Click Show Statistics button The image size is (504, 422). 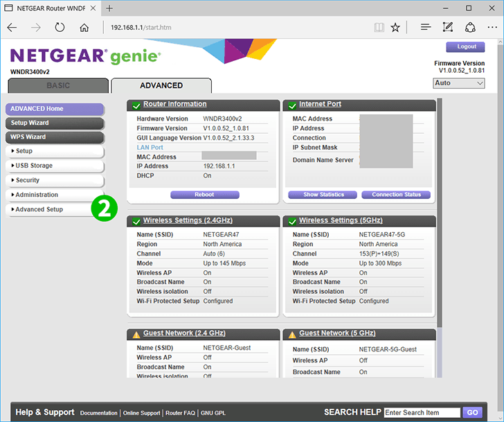[x=323, y=195]
